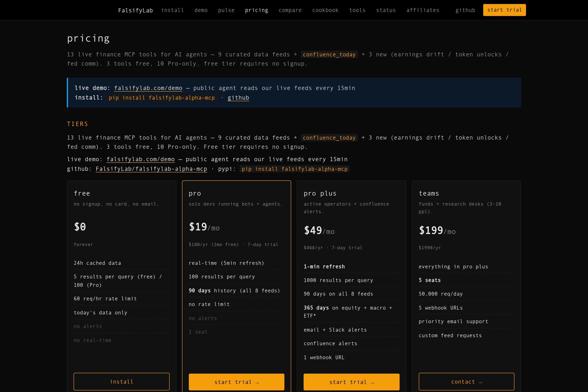
Task: Click 'priority email support' row
Action: [466, 322]
